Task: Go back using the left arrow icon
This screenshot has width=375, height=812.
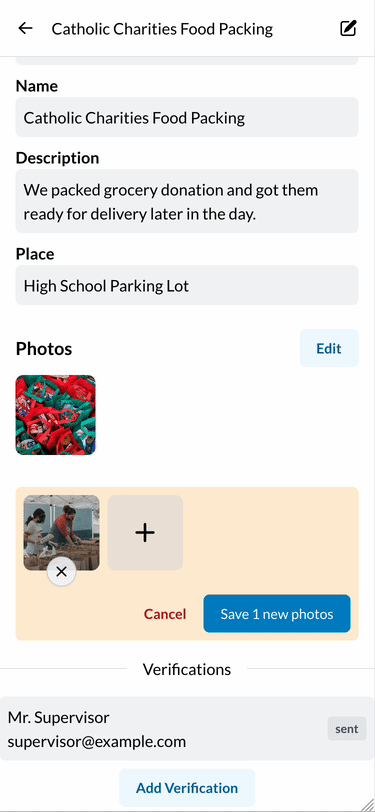Action: [25, 28]
